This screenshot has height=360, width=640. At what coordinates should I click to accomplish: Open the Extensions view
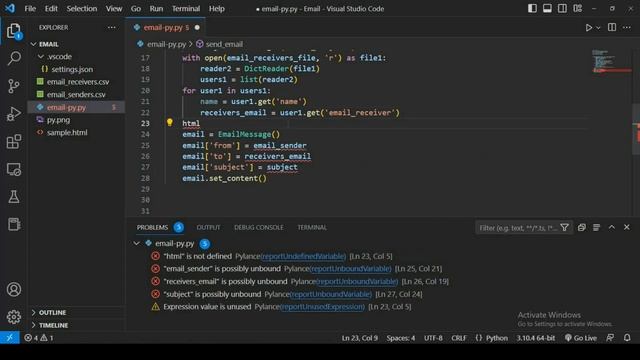tap(13, 141)
